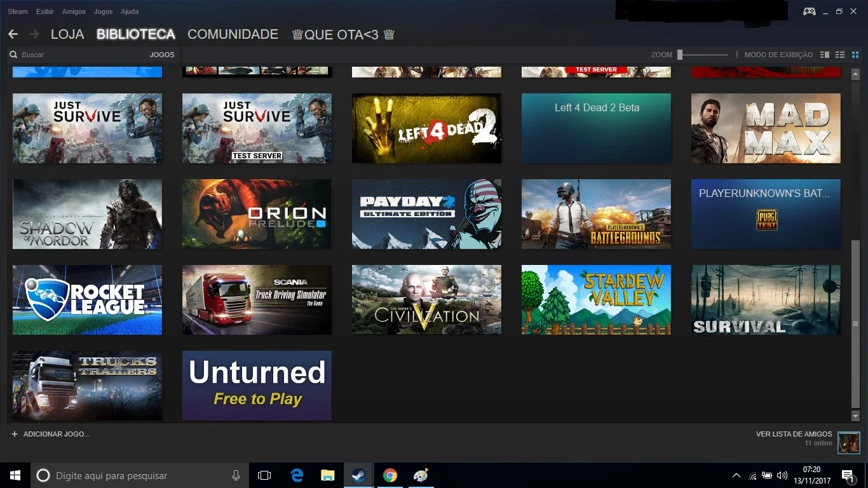Click the network tray icon

coord(753,475)
